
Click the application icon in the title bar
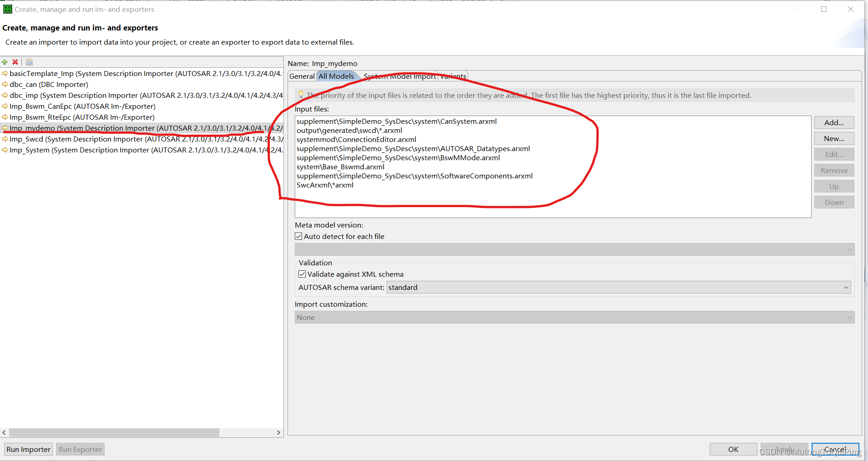7,9
